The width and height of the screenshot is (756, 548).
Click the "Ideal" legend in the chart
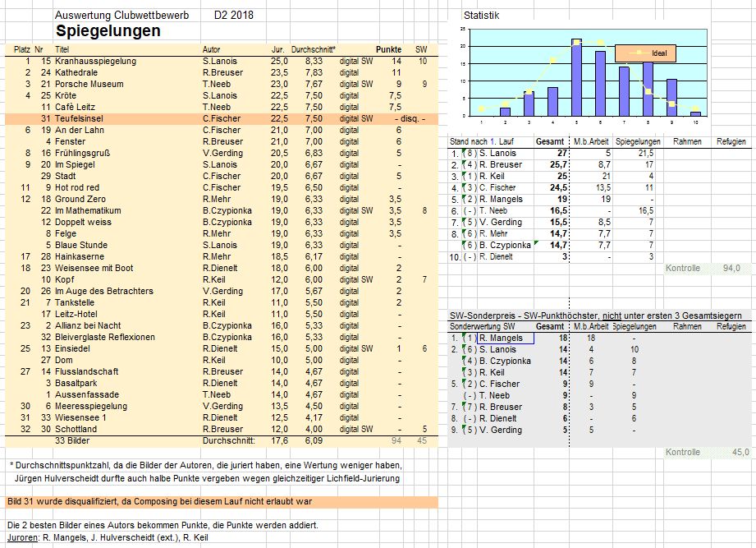(x=645, y=53)
